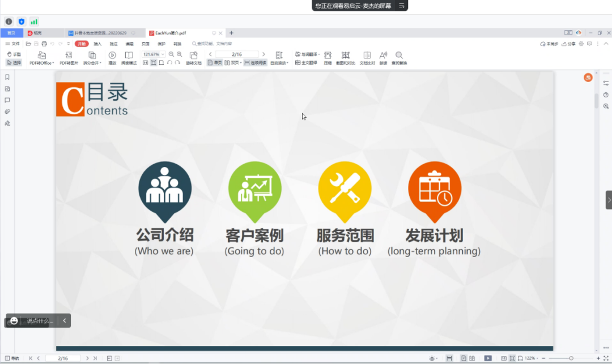Click the zoom slider in status bar
Image resolution: width=612 pixels, height=364 pixels.
571,358
